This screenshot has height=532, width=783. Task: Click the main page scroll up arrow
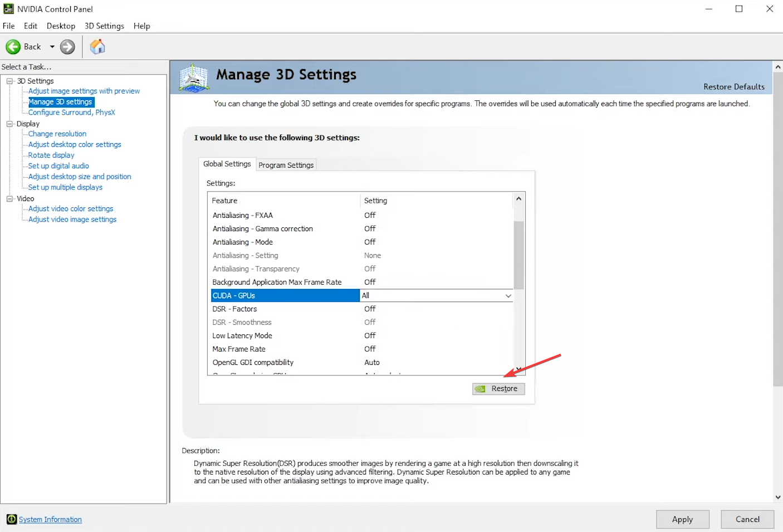point(778,67)
